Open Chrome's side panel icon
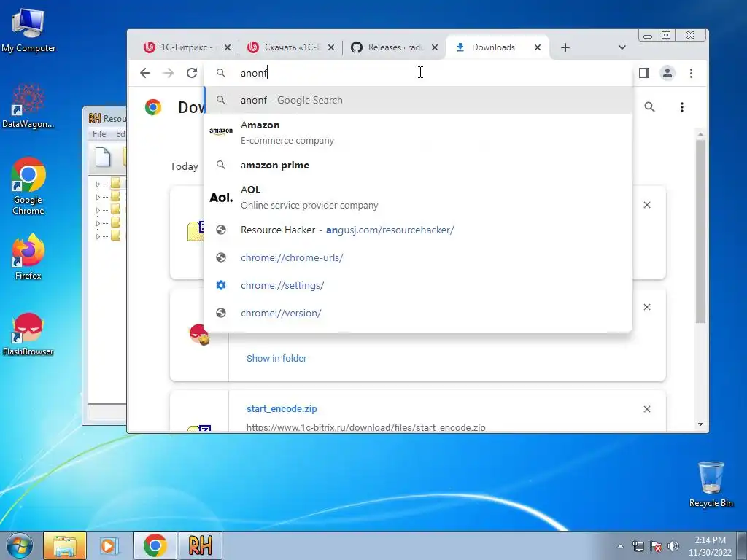747x560 pixels. [x=644, y=73]
